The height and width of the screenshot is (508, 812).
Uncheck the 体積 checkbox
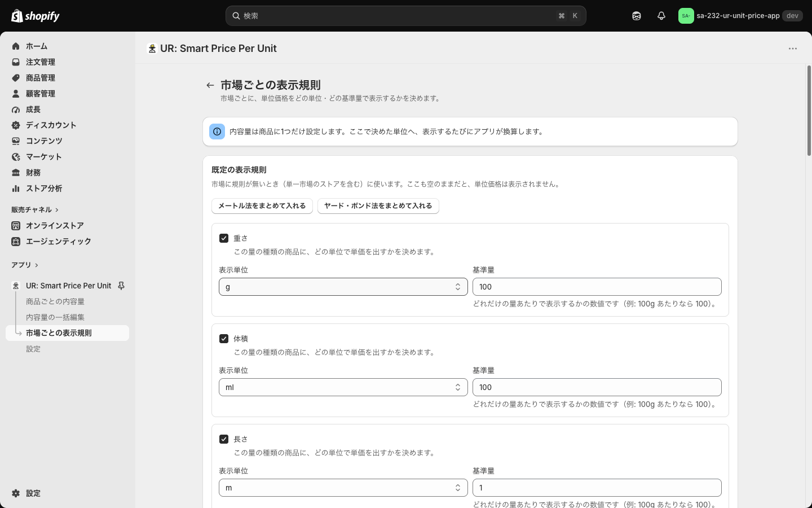point(224,339)
